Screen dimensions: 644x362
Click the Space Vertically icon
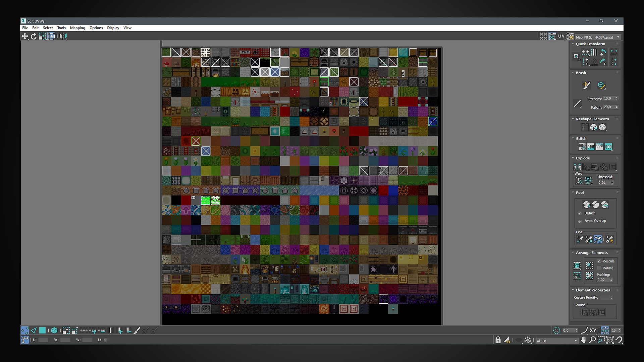click(x=614, y=62)
